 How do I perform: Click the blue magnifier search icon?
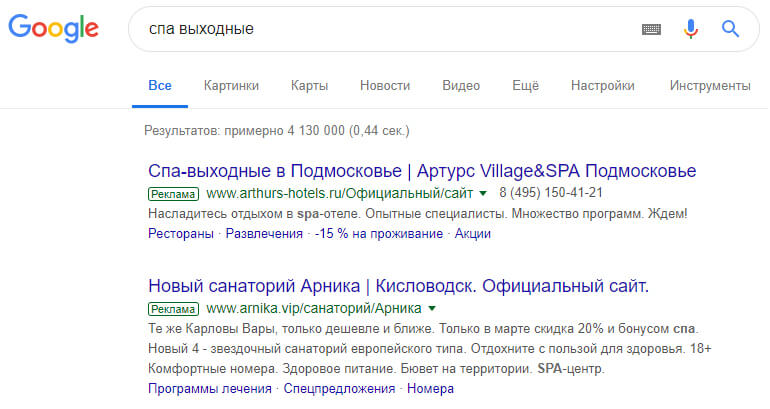(730, 29)
